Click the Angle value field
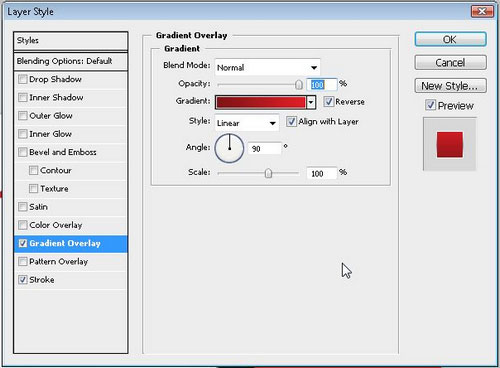500x368 pixels. point(265,148)
